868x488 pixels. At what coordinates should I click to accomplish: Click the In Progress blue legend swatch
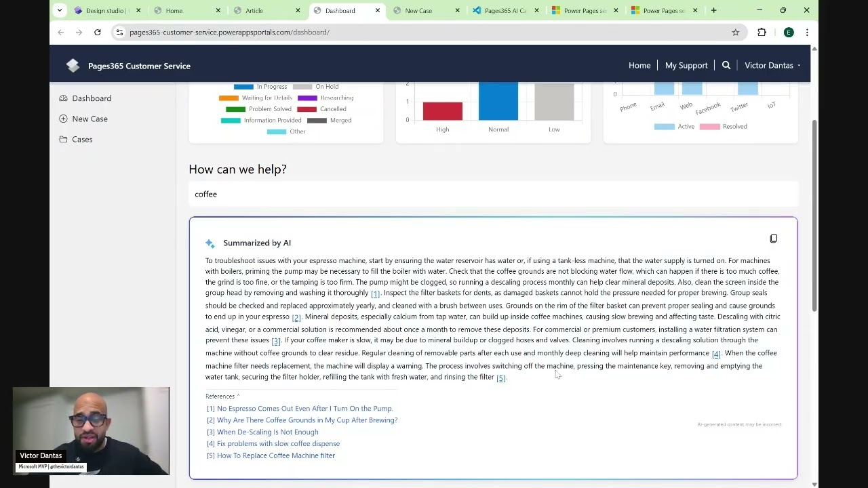(x=243, y=87)
